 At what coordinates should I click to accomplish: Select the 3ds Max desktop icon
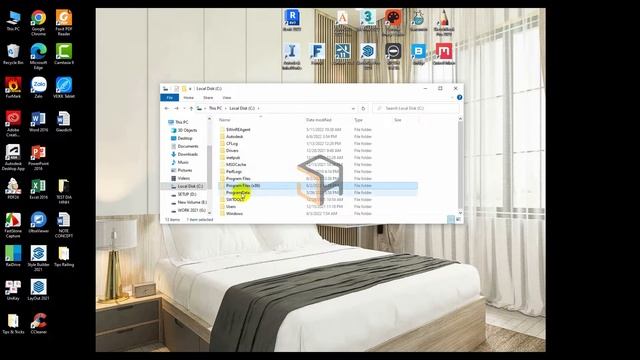368,20
